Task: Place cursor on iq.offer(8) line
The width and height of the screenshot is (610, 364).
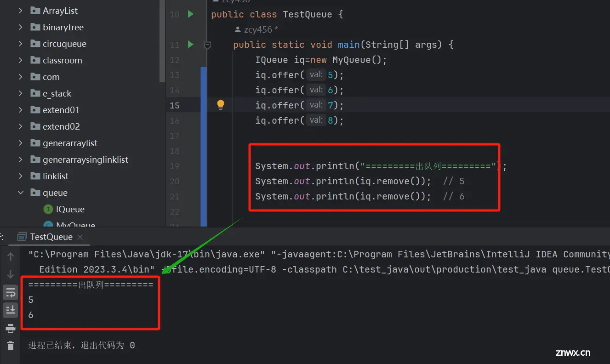Action: [x=299, y=120]
